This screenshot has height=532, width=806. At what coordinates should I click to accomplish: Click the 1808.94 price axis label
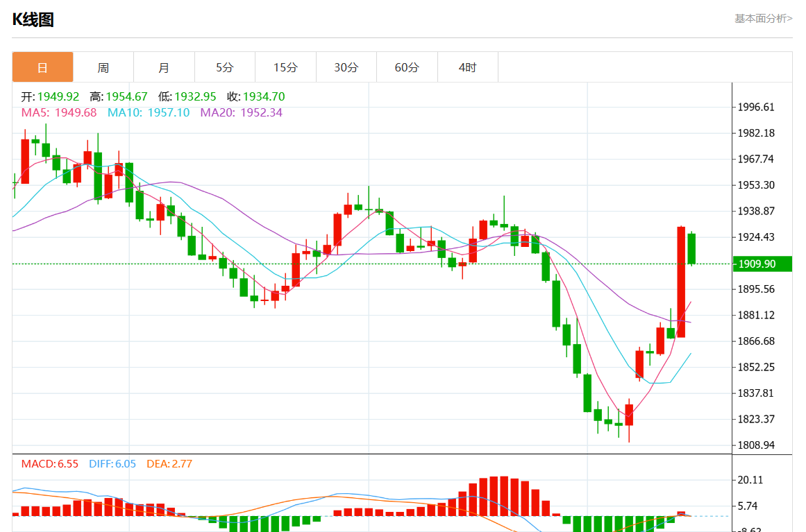(x=755, y=445)
